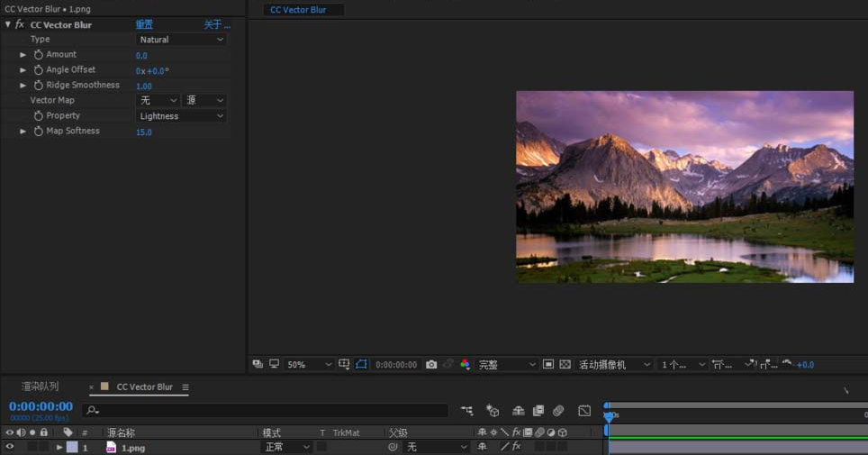Toggle the frame blending icon in timeline
The width and height of the screenshot is (868, 455).
538,411
